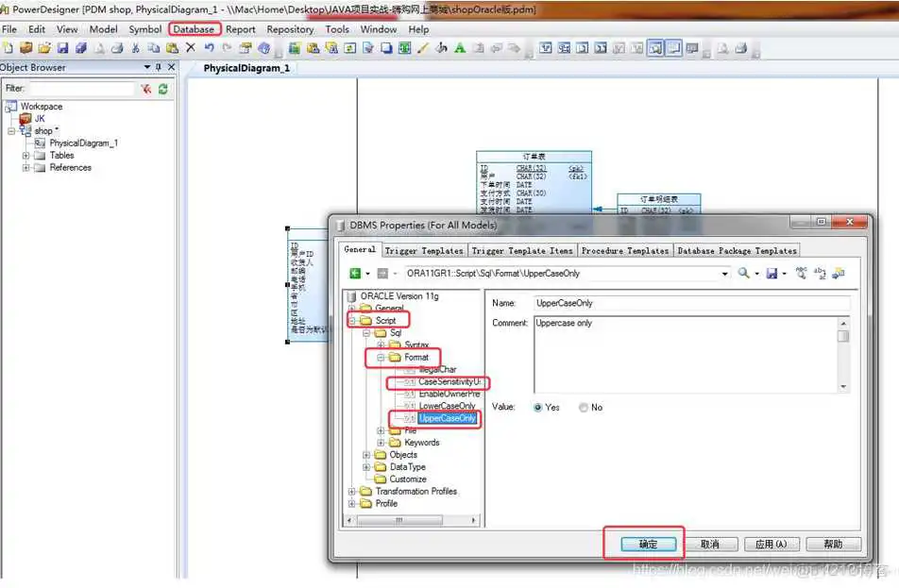Click the green Refresh icon beside Filter
The height and width of the screenshot is (588, 899).
click(163, 89)
